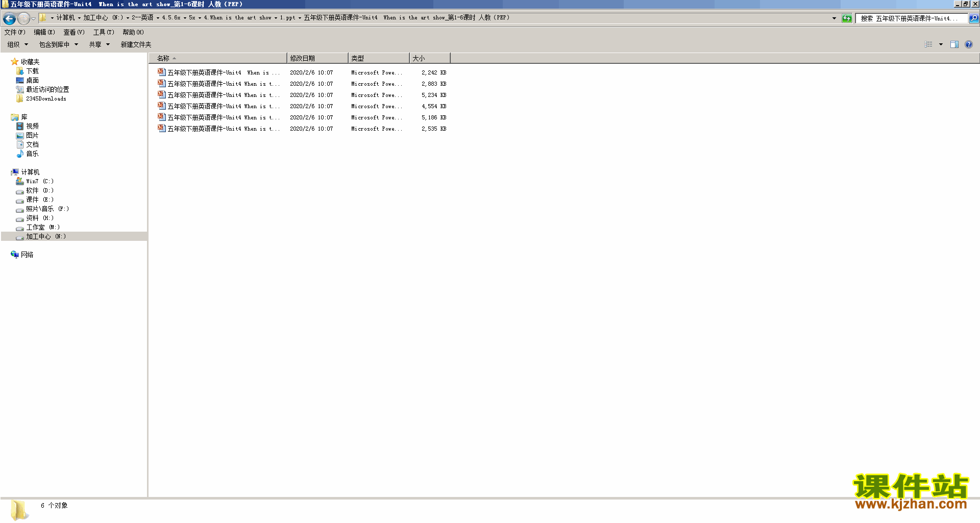Open 音乐 library

(32, 154)
